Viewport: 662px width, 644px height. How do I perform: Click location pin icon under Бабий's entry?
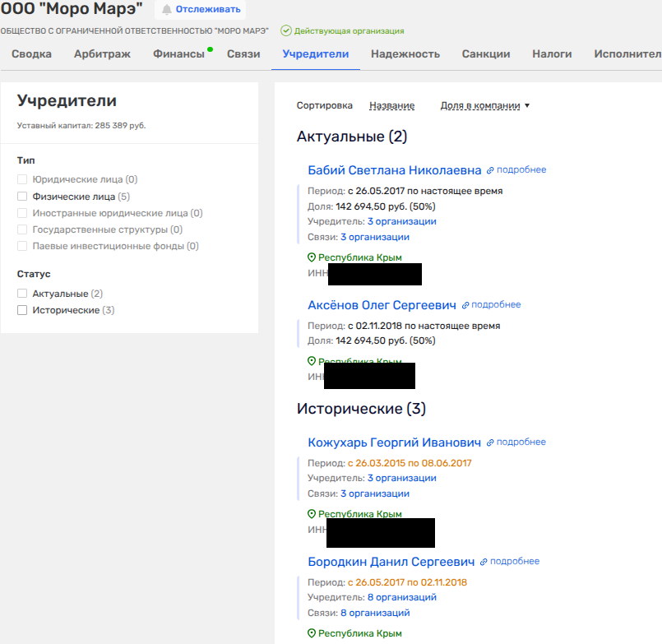pos(312,257)
